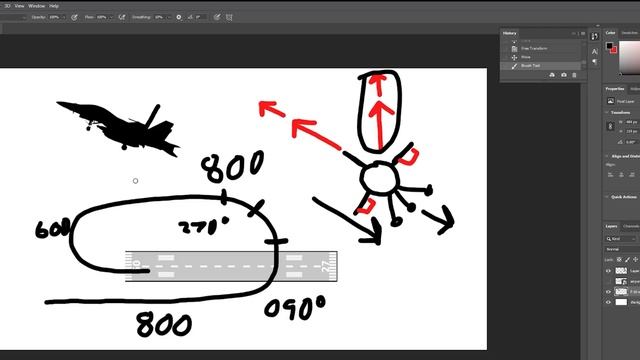The width and height of the screenshot is (640, 360).
Task: Collapse the Align and Distribute section
Action: [607, 156]
